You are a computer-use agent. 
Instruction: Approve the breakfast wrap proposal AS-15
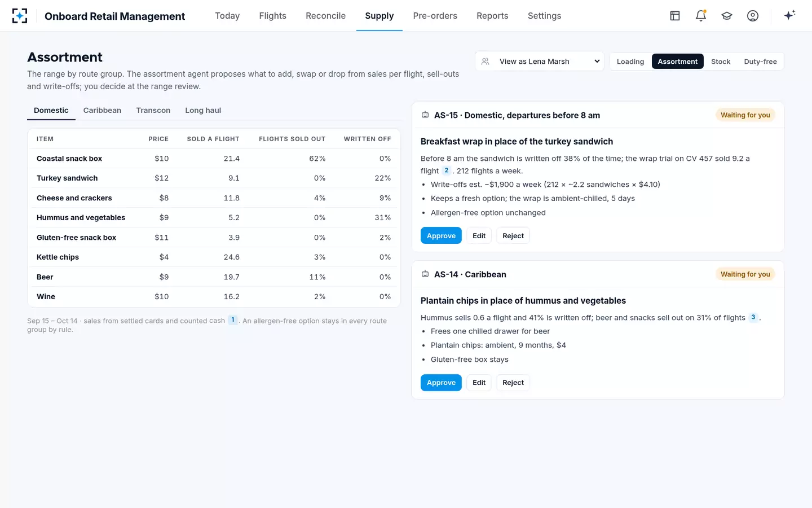coord(441,236)
